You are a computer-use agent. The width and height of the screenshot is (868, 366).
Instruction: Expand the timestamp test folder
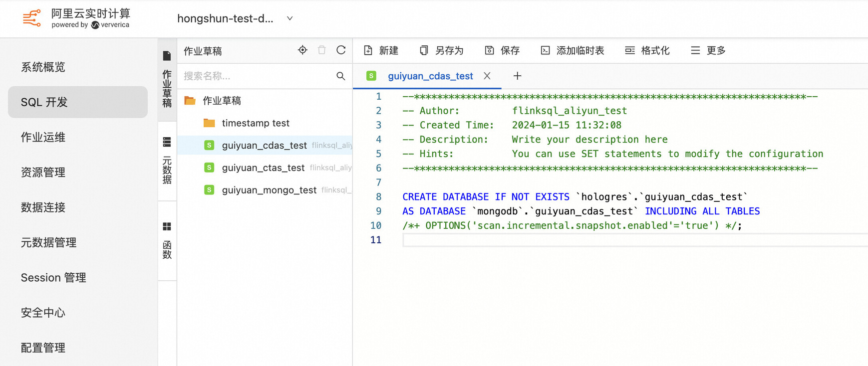click(x=209, y=123)
